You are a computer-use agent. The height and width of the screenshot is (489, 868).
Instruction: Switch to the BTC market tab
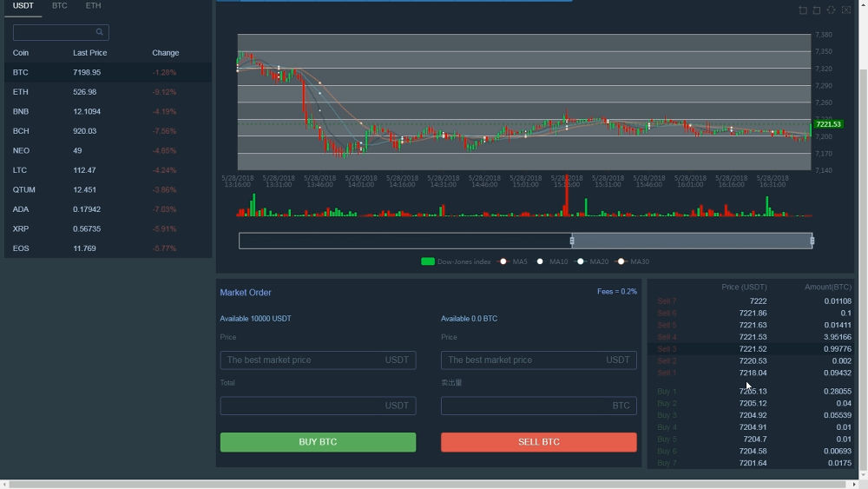pos(59,6)
